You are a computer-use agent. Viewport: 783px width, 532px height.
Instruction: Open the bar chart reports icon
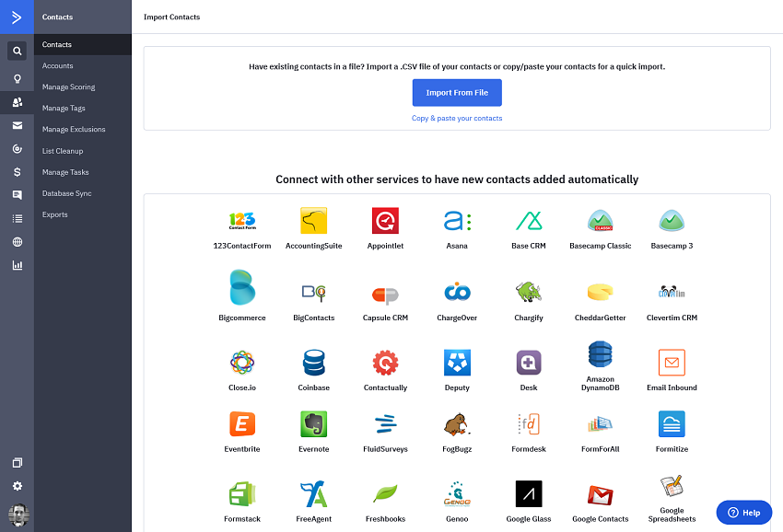(x=17, y=265)
